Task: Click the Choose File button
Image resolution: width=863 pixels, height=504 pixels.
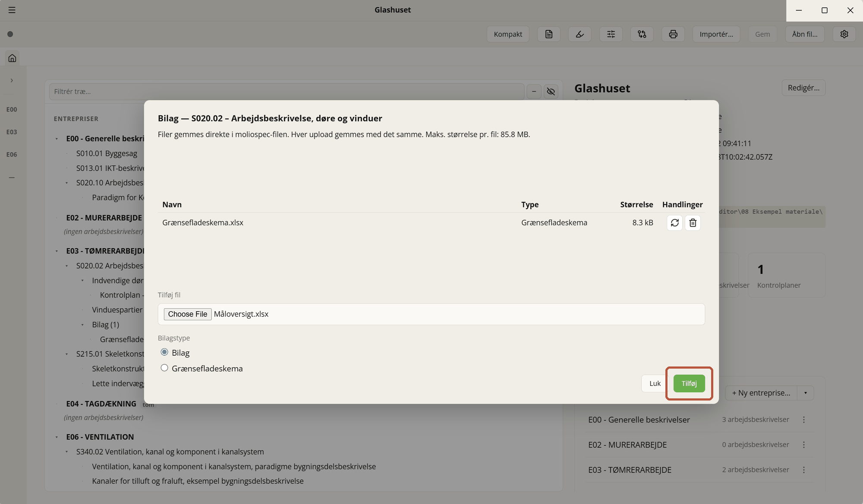Action: pyautogui.click(x=188, y=314)
